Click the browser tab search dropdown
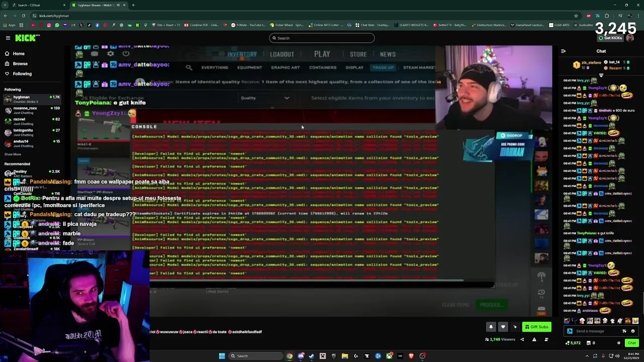The height and width of the screenshot is (362, 644). coord(5,5)
